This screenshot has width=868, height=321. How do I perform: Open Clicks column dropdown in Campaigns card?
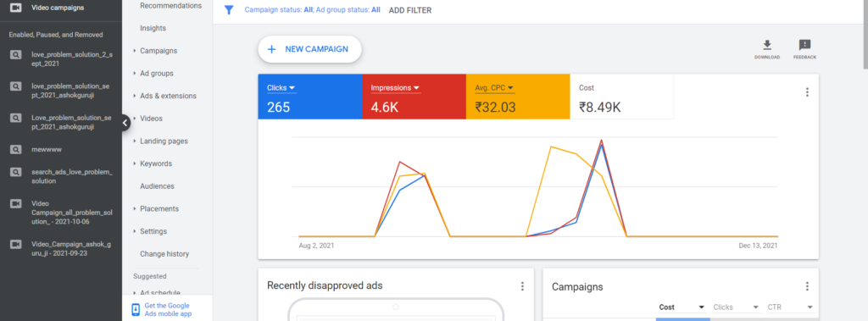(x=737, y=307)
